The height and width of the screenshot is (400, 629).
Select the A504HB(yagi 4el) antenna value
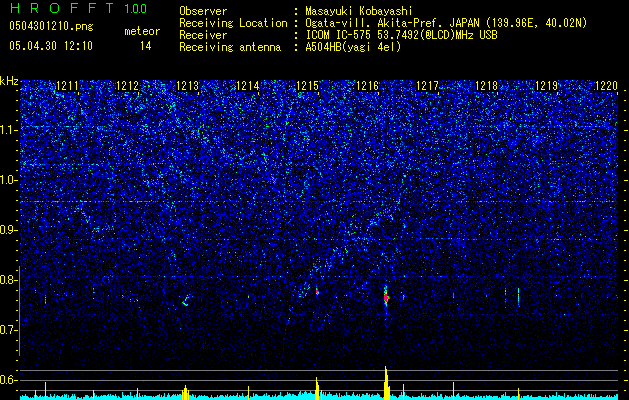click(x=353, y=47)
